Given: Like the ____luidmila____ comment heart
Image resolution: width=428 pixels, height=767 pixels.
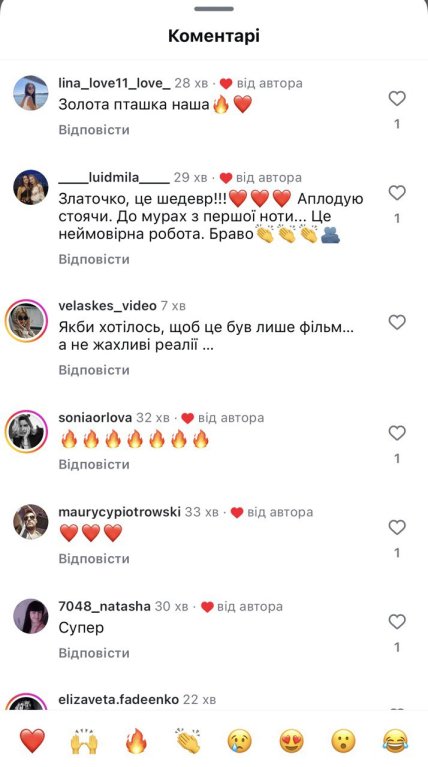Looking at the screenshot, I should coord(397,193).
